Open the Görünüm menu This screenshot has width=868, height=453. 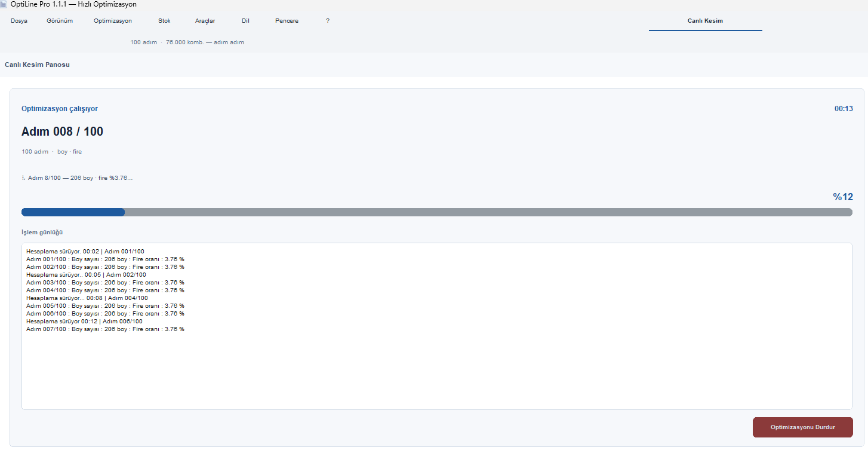(x=60, y=21)
